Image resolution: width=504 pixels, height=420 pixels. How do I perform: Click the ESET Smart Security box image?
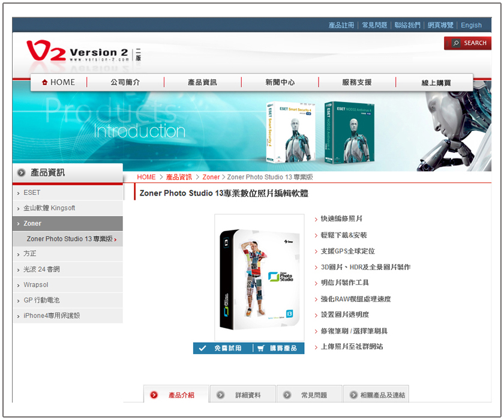290,132
